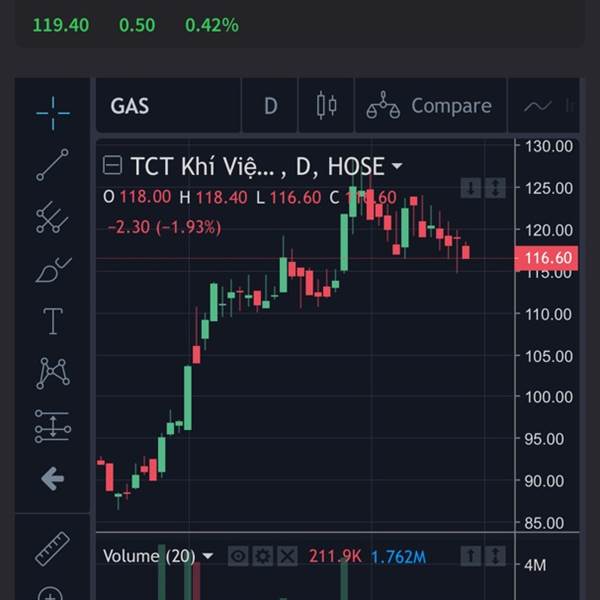Move the volume pane up arrow

tap(471, 556)
